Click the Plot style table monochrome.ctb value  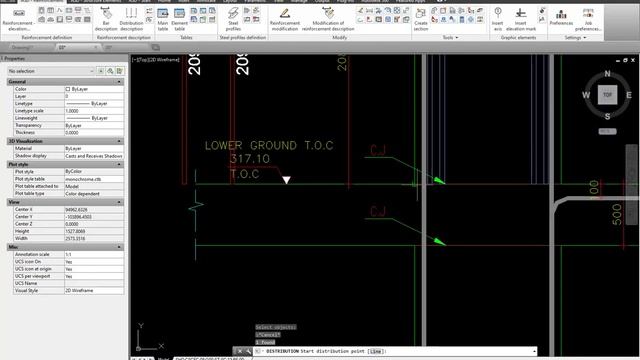coord(94,179)
